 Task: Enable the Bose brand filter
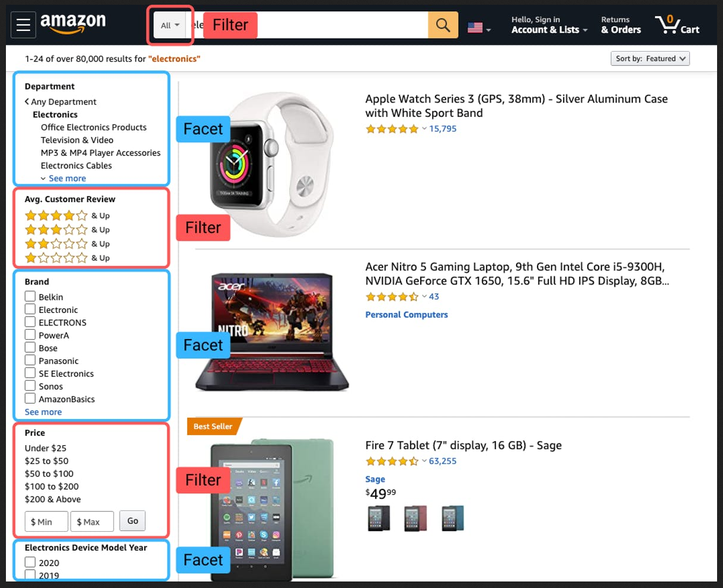tap(30, 347)
